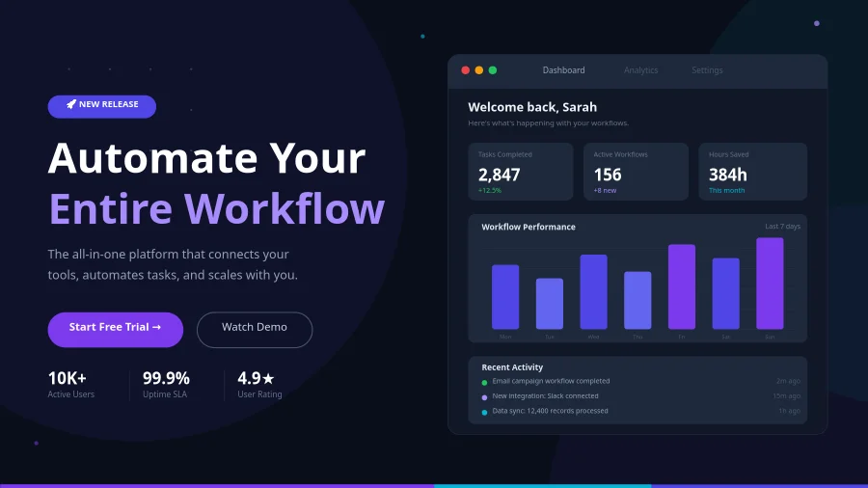The height and width of the screenshot is (488, 868).
Task: Click the Start Free Trial button
Action: pos(115,330)
